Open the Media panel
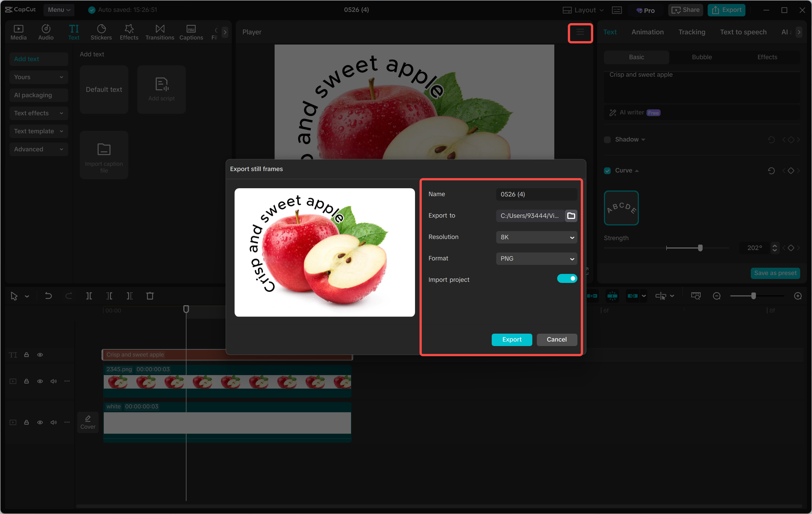Screen dimensions: 812x514 19,32
